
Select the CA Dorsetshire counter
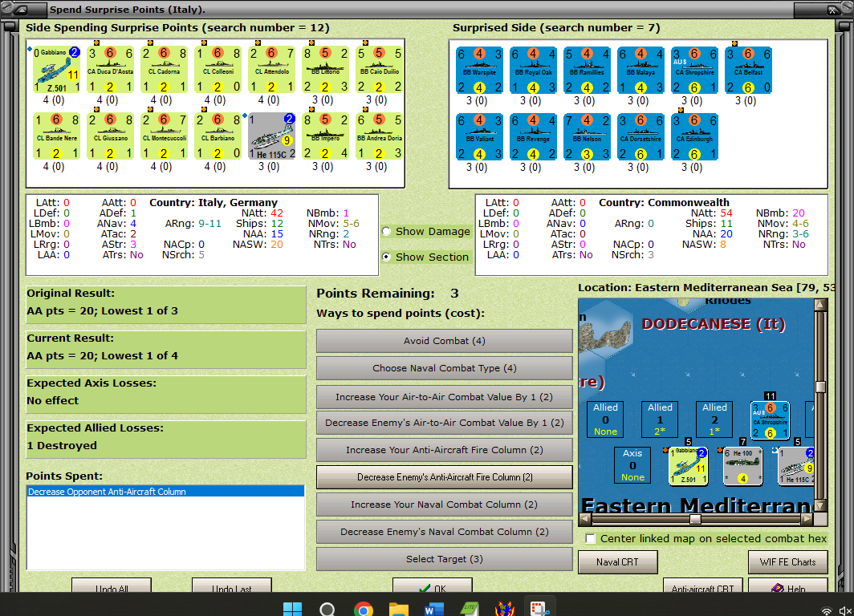[640, 137]
